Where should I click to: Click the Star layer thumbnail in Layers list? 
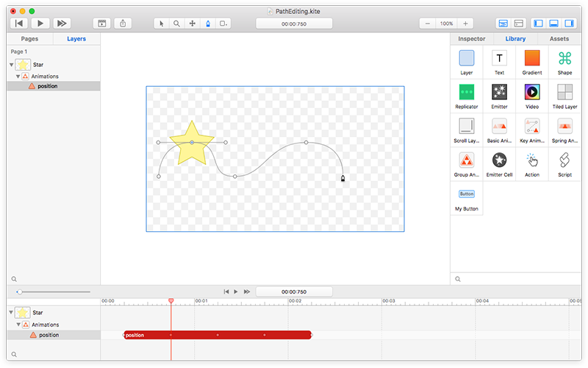click(23, 65)
